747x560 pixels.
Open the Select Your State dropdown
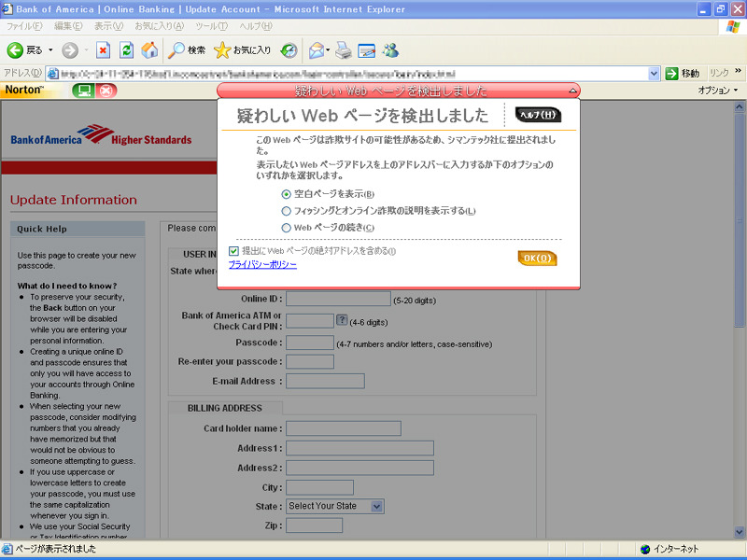(335, 506)
